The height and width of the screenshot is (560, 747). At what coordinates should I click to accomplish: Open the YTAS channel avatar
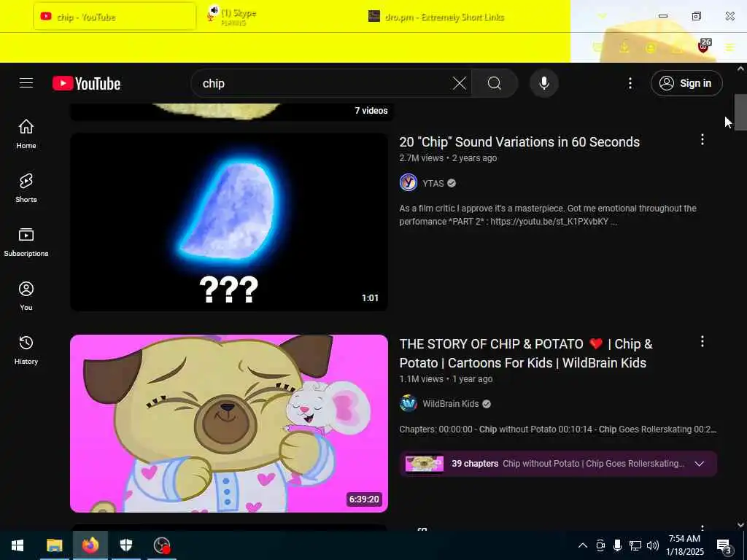click(x=409, y=182)
